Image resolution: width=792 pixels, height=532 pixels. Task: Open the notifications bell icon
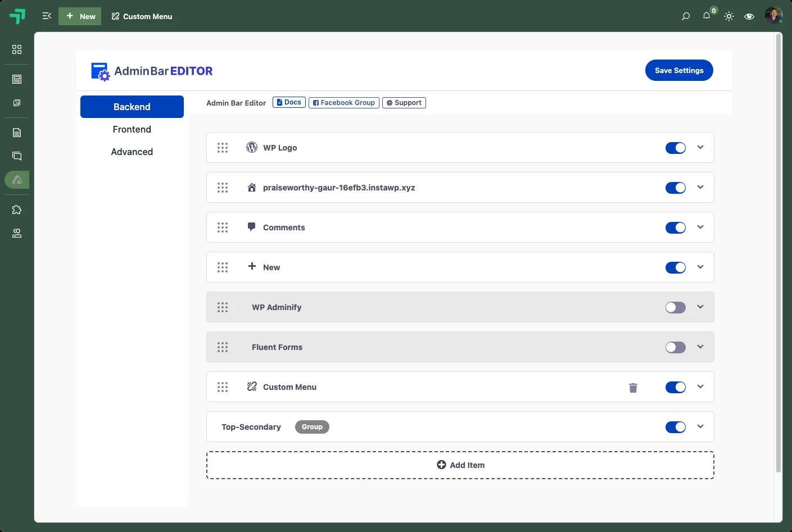pyautogui.click(x=707, y=16)
